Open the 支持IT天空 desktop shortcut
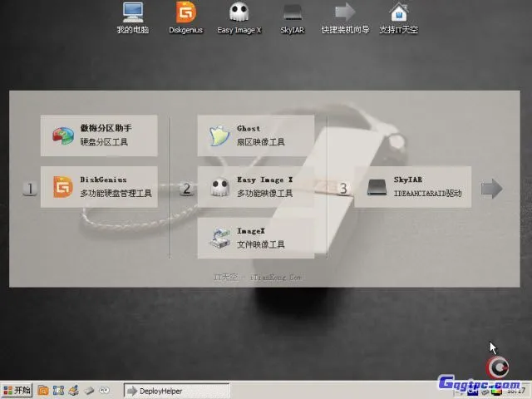Viewport: 532px width, 399px height. 399,17
